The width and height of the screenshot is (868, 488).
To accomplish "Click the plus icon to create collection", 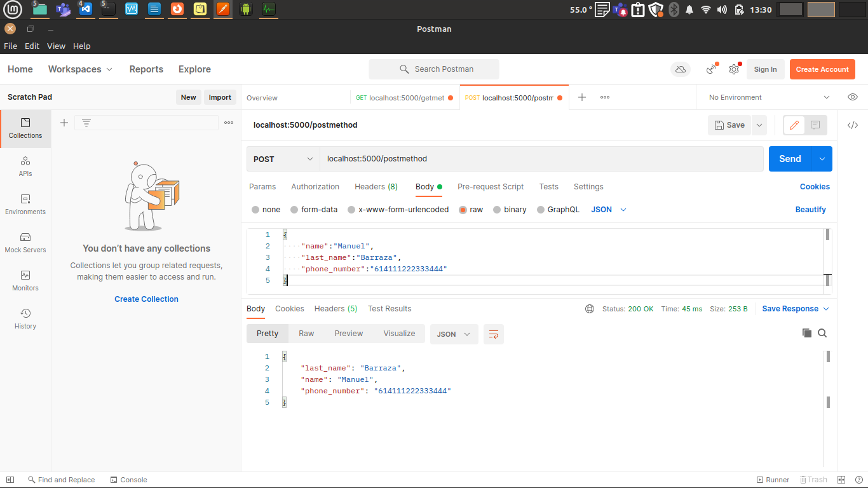I will [x=64, y=123].
